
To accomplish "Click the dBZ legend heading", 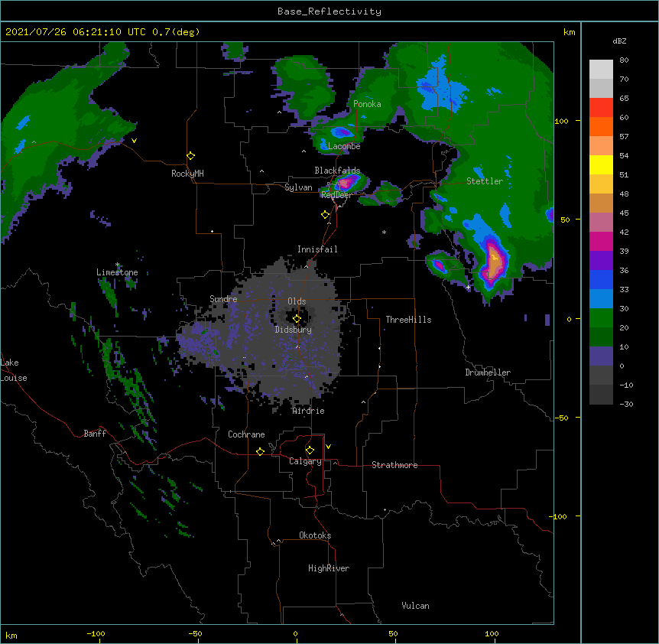I will tap(619, 41).
